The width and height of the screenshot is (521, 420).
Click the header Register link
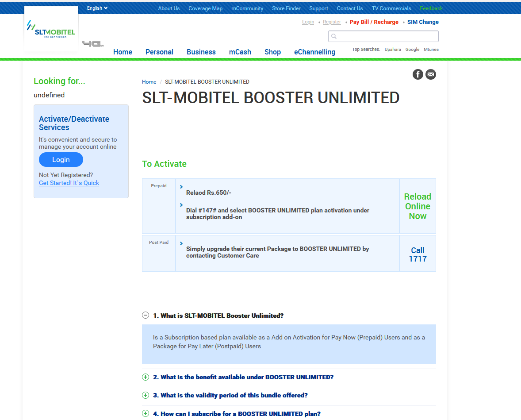332,22
